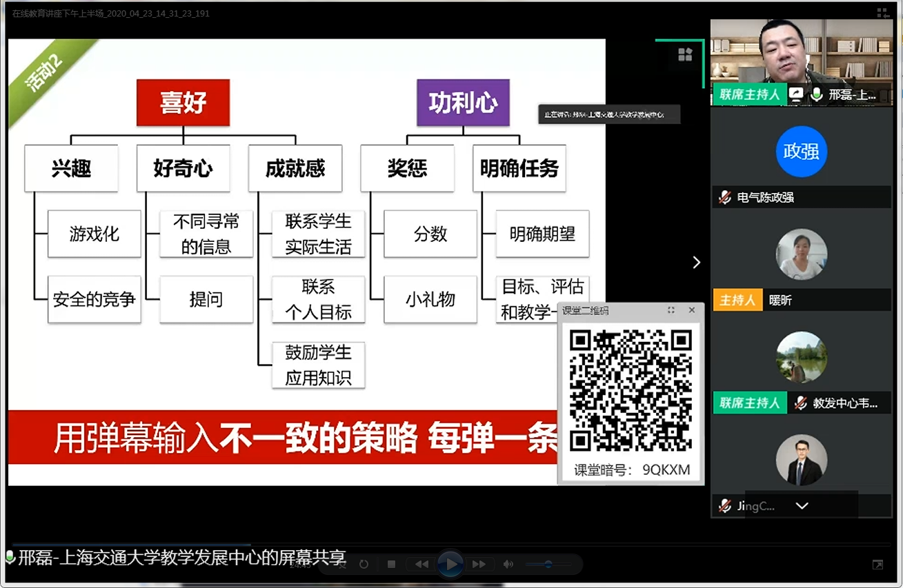Image resolution: width=903 pixels, height=588 pixels.
Task: Enlarge the 课堂二维码 popup window
Action: [x=671, y=310]
